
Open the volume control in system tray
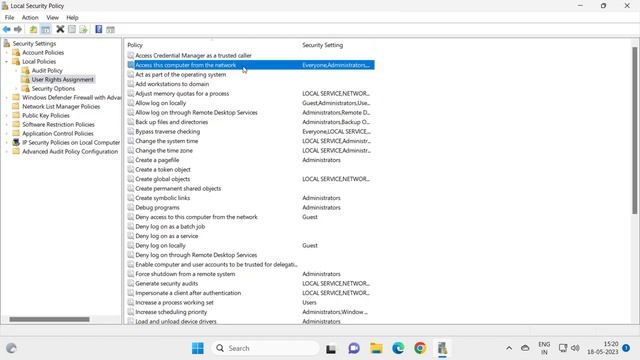[x=575, y=348]
